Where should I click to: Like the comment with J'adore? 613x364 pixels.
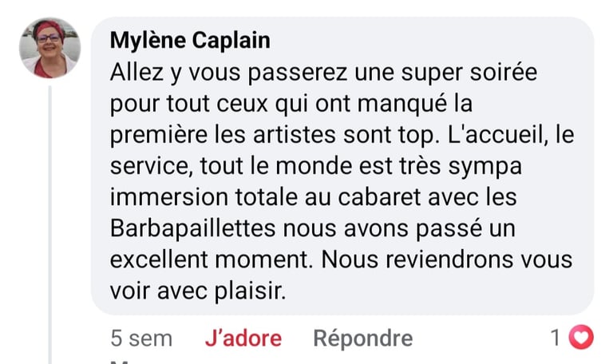pyautogui.click(x=243, y=338)
